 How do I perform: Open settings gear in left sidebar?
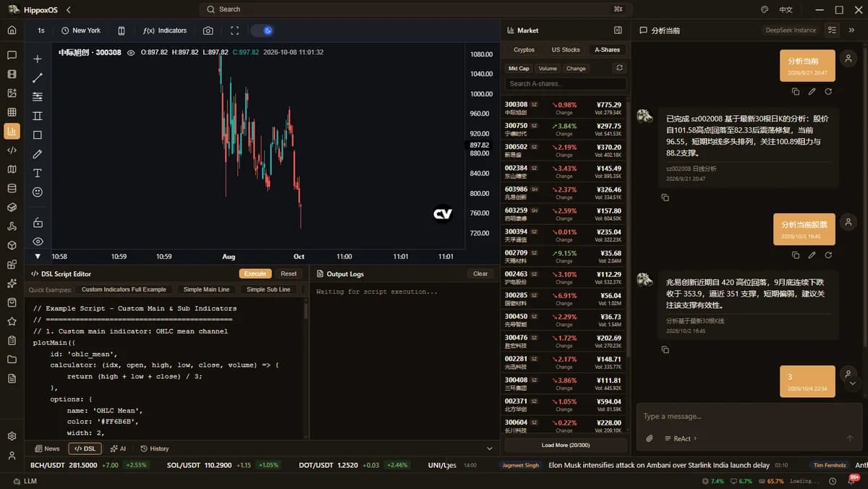click(x=12, y=436)
